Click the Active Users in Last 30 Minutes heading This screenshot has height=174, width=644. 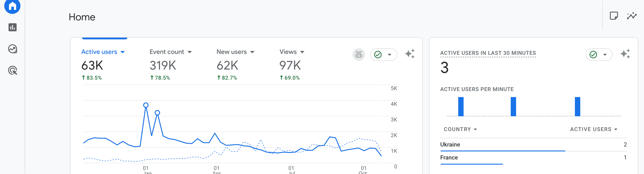pyautogui.click(x=488, y=53)
